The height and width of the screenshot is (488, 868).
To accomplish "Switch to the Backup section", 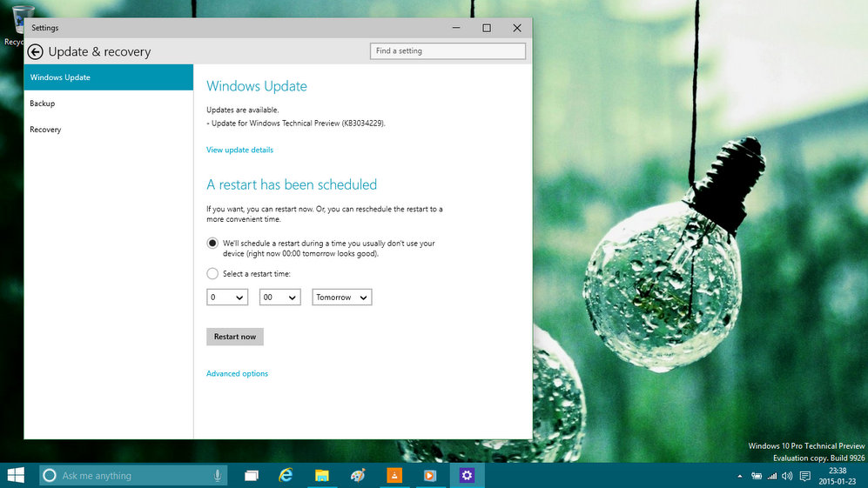I will [x=43, y=104].
